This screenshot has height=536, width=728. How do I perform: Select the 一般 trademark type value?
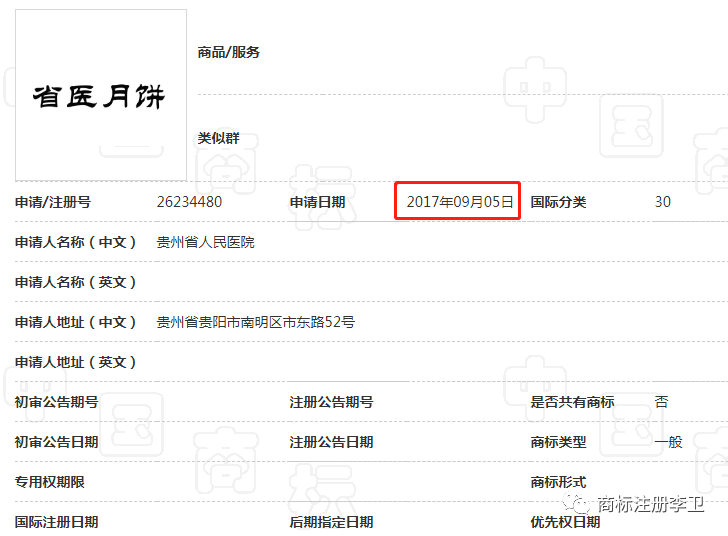669,442
